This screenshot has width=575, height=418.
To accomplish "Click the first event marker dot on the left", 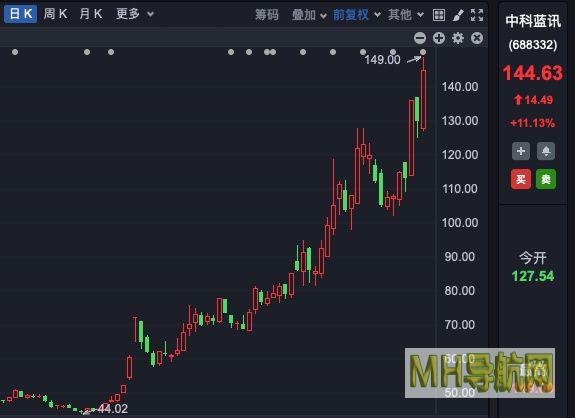I will point(15,52).
